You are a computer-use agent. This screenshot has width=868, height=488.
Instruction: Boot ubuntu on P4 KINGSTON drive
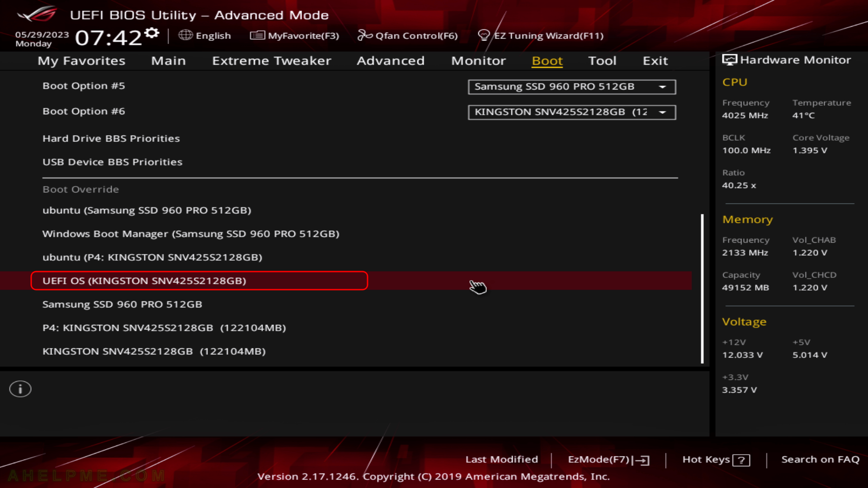coord(152,257)
